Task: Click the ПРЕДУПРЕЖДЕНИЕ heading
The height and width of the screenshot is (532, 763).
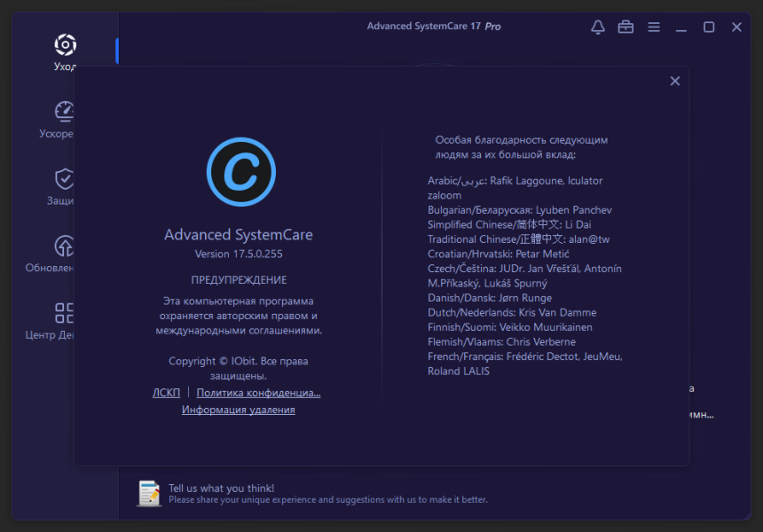Action: click(239, 280)
